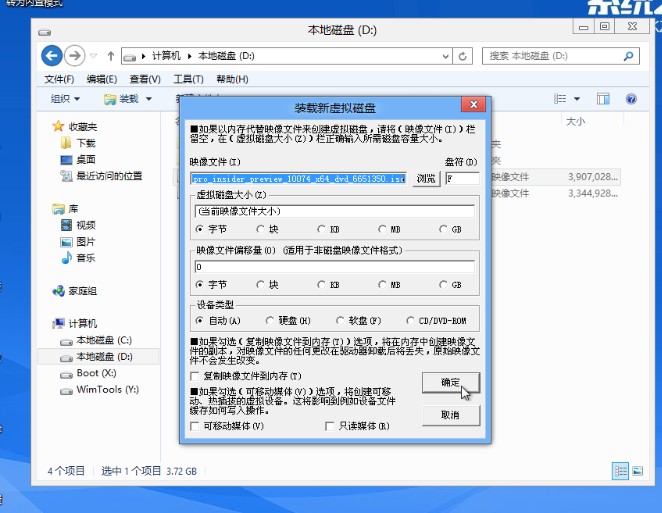Open recent locations dropdown arrow

94,56
